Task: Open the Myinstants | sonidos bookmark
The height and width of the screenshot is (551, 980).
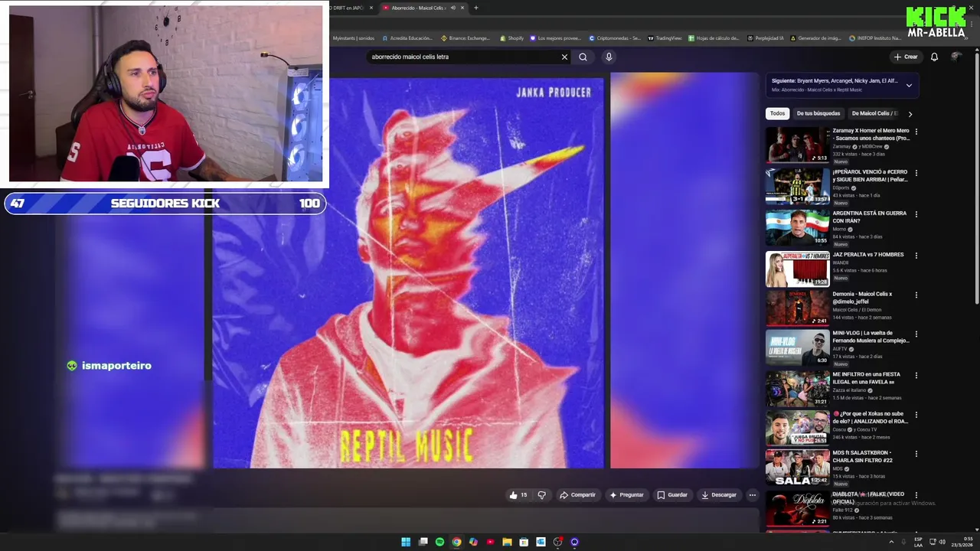Action: click(x=354, y=38)
